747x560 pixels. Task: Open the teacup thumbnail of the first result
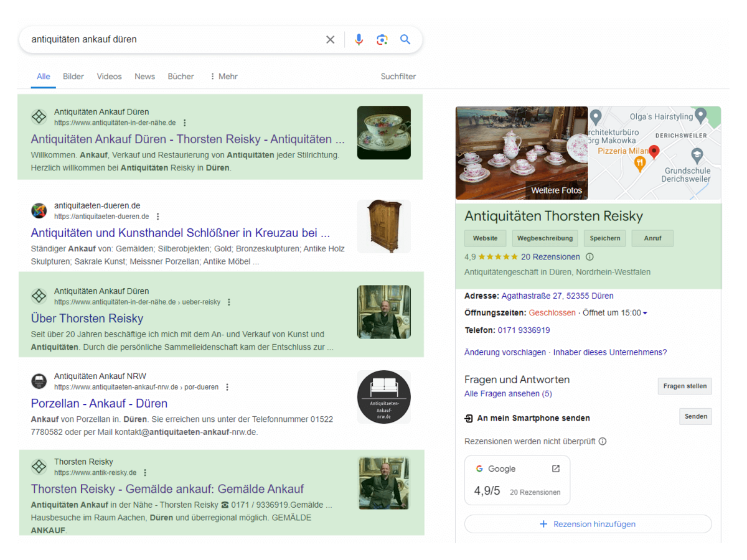coord(384,133)
